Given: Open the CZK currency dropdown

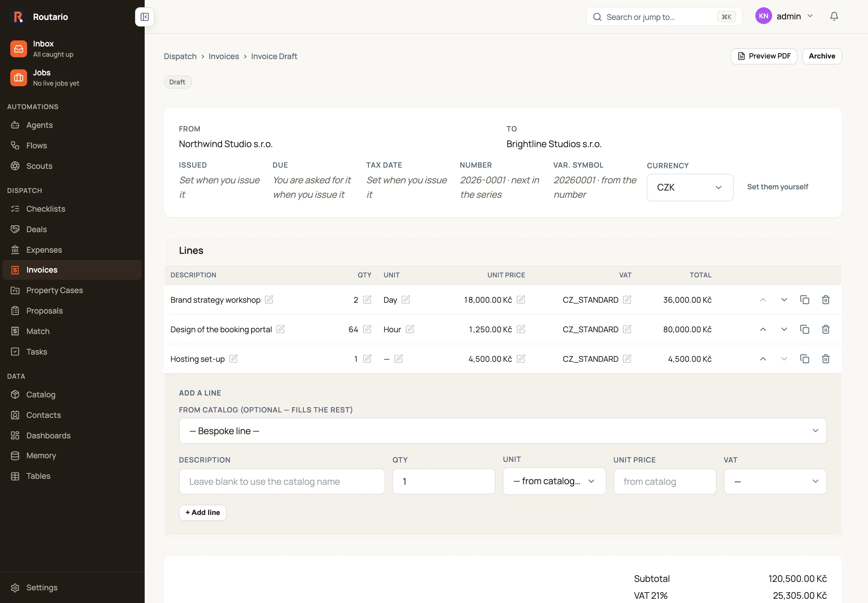Looking at the screenshot, I should (x=690, y=188).
